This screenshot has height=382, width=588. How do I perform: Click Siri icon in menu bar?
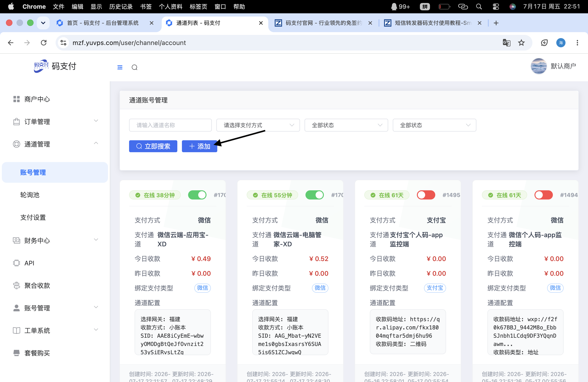click(x=512, y=6)
